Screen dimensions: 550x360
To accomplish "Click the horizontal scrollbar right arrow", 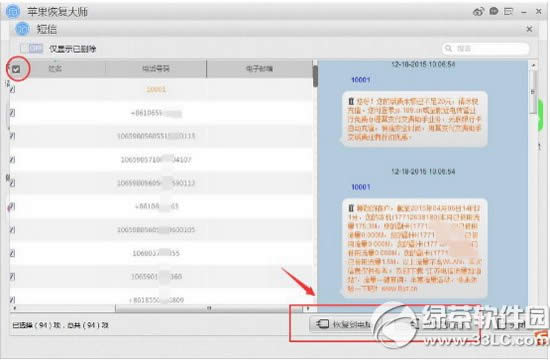I will tap(308, 308).
